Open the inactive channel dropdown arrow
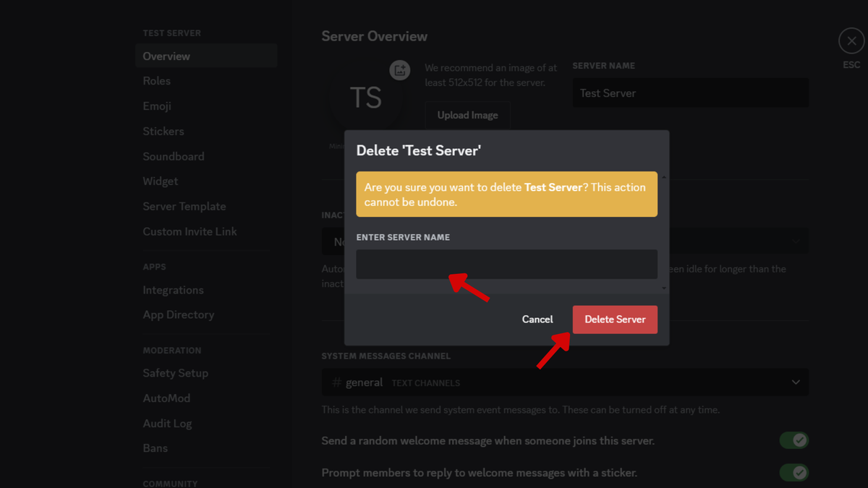 coord(796,241)
